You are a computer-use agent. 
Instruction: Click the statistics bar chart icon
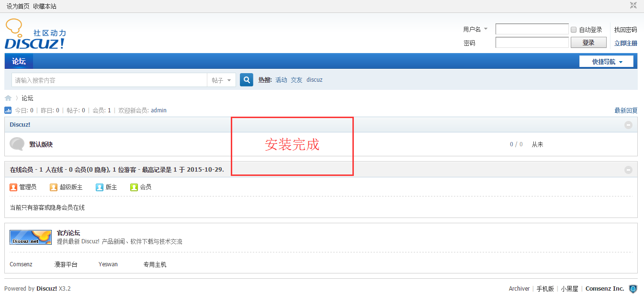(8, 110)
